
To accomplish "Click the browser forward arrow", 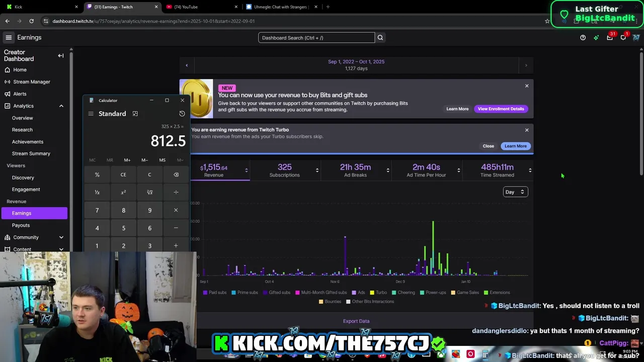I will pyautogui.click(x=19, y=21).
